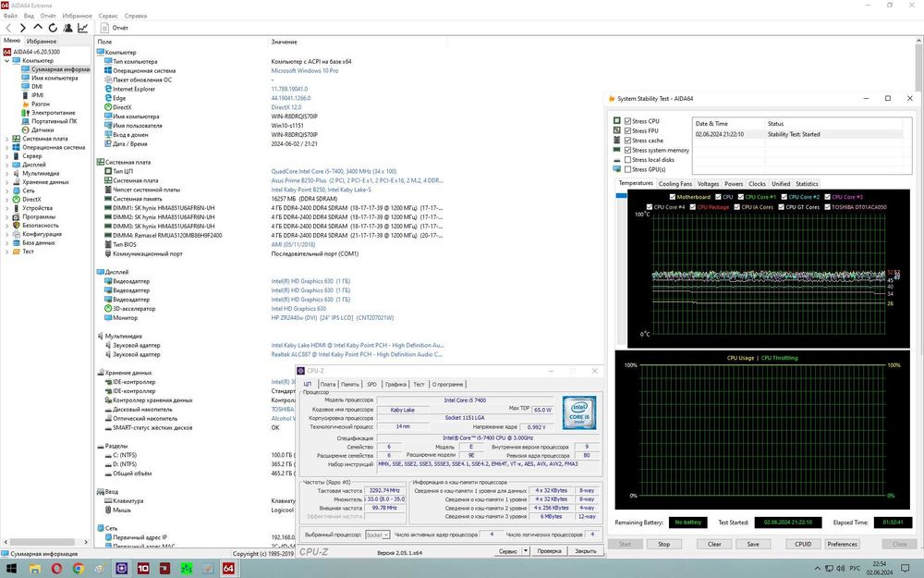Click the horizontal scrollbar of the AIDA64 tree

pyautogui.click(x=44, y=542)
